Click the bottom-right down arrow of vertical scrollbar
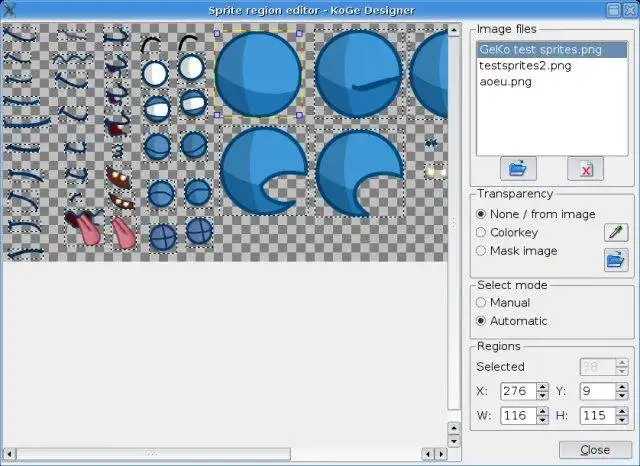Screen dimensions: 640x466 tap(454, 441)
